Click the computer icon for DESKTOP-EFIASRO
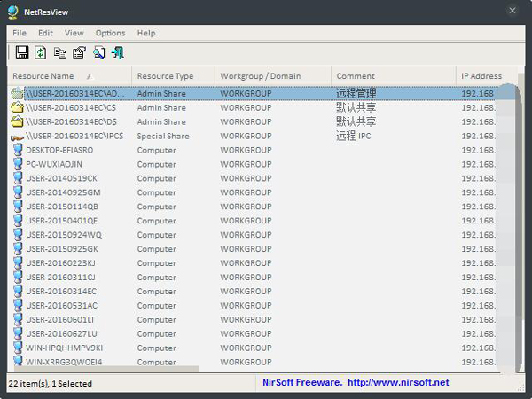 pyautogui.click(x=18, y=150)
